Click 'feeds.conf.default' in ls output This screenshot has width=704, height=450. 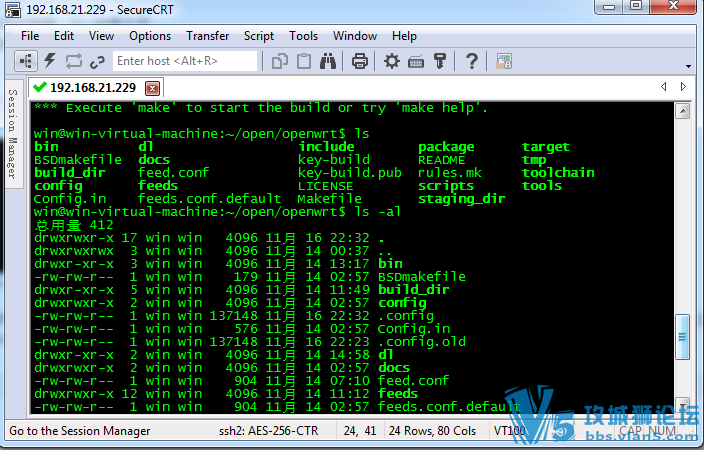209,199
